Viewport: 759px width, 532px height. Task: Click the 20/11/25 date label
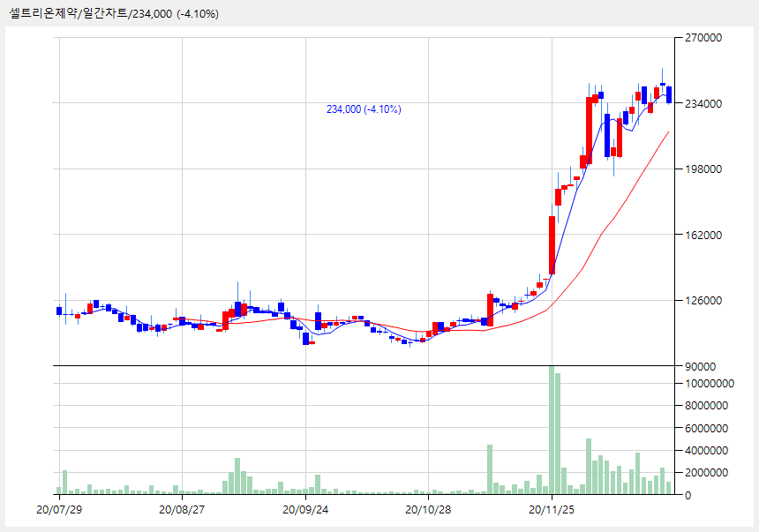pyautogui.click(x=552, y=510)
